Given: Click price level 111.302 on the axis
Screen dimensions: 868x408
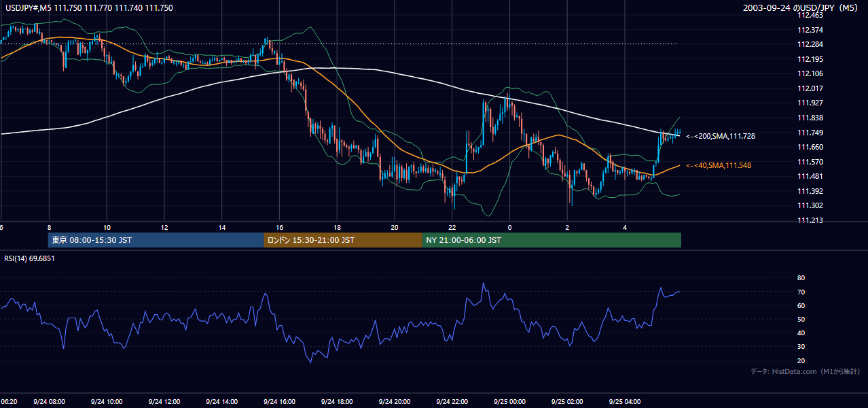Looking at the screenshot, I should (x=810, y=205).
